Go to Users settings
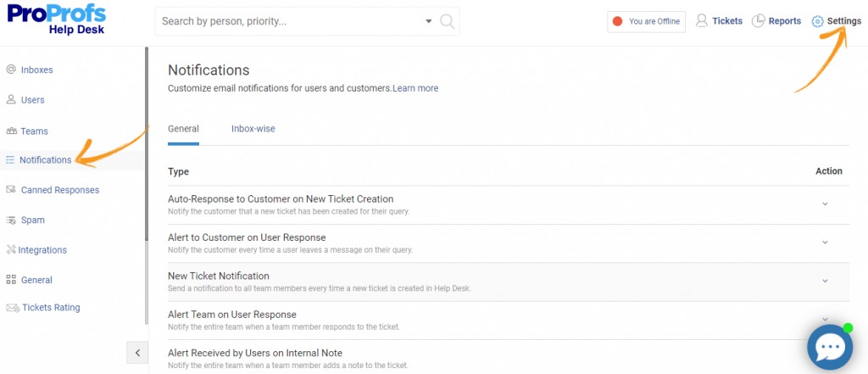This screenshot has width=868, height=374. coord(33,100)
